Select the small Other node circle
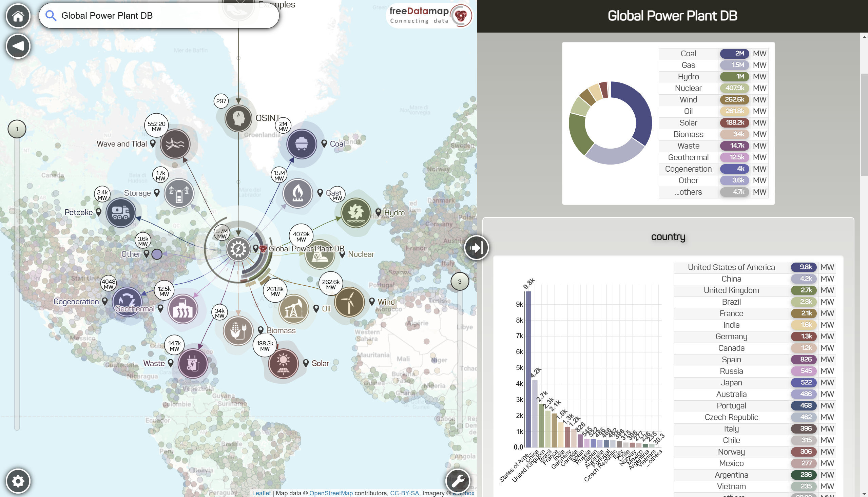The height and width of the screenshot is (497, 868). coord(157,254)
